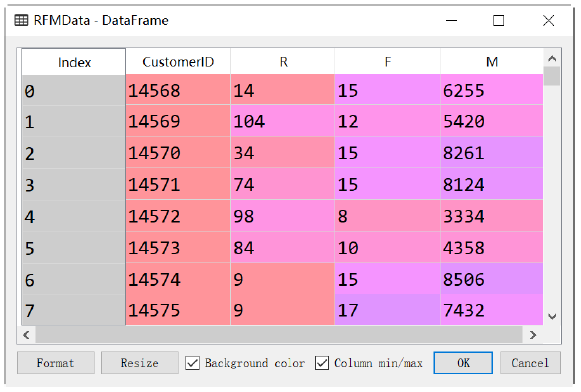581x392 pixels.
Task: Click the Cancel button
Action: click(x=530, y=363)
